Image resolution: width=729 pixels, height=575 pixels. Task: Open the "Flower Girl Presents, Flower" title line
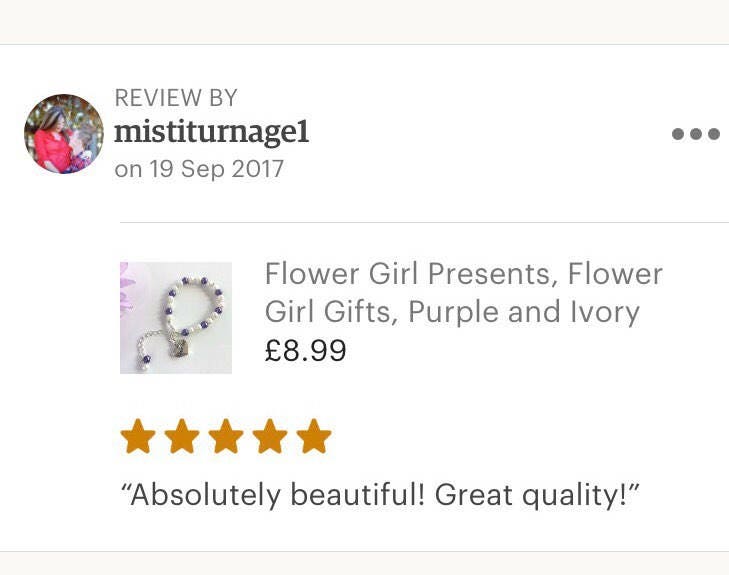(463, 274)
